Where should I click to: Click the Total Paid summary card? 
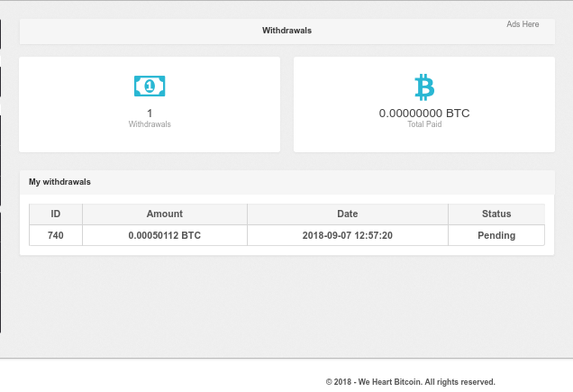click(424, 105)
